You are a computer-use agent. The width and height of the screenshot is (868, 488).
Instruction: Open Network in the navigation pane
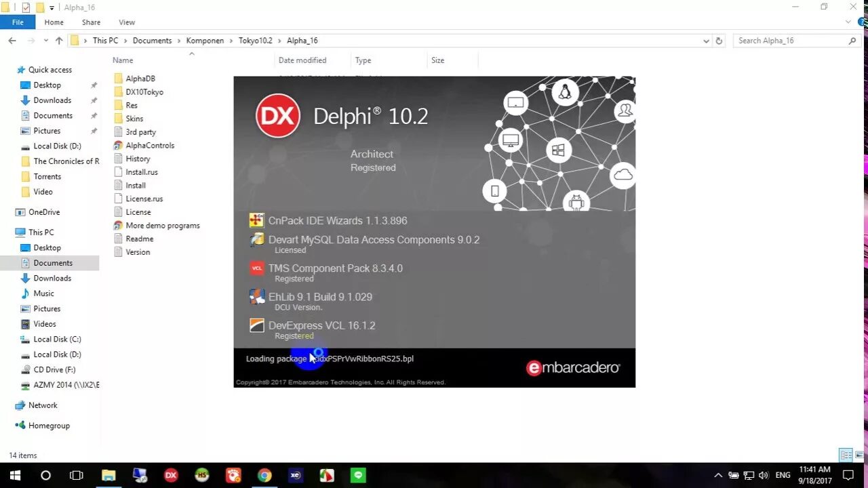pyautogui.click(x=43, y=405)
